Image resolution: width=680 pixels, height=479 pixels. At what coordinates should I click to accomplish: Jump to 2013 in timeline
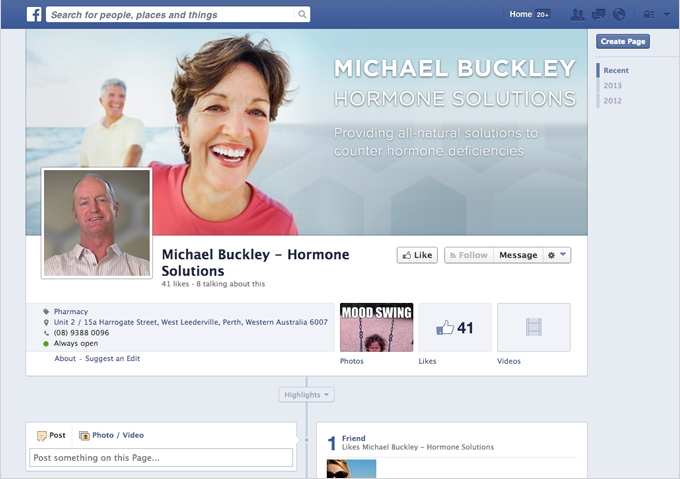coord(612,85)
